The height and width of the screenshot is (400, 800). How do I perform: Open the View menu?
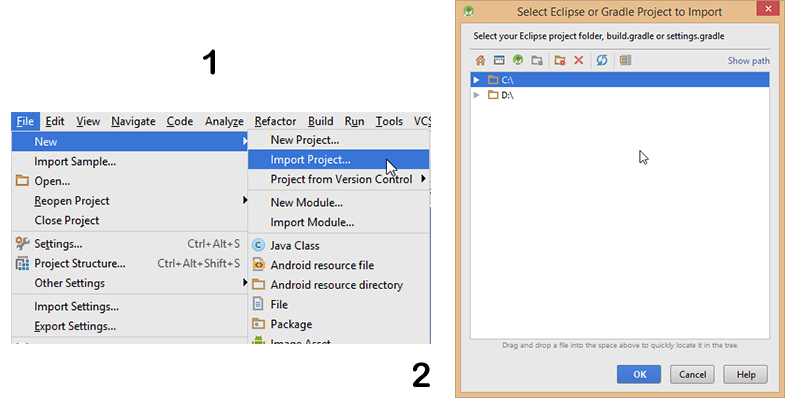point(88,121)
